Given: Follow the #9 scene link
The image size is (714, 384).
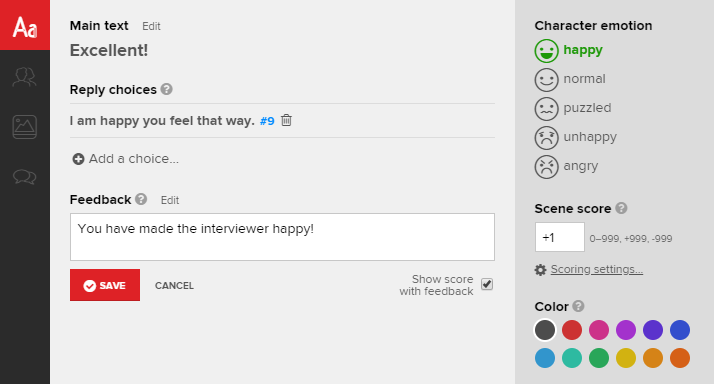Looking at the screenshot, I should [x=267, y=121].
